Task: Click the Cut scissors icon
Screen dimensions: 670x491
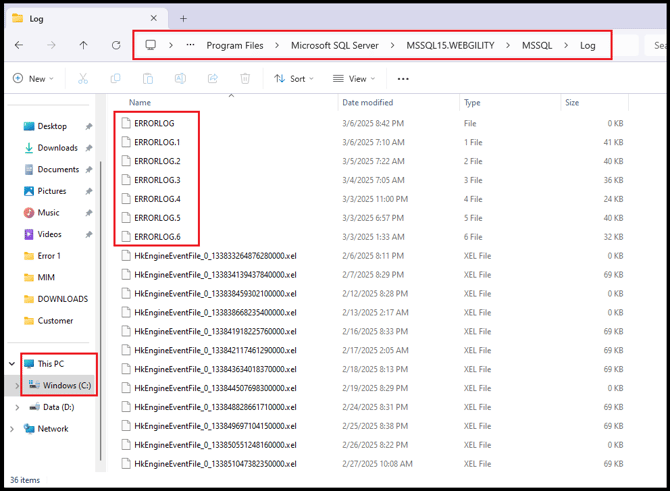Action: pyautogui.click(x=83, y=79)
